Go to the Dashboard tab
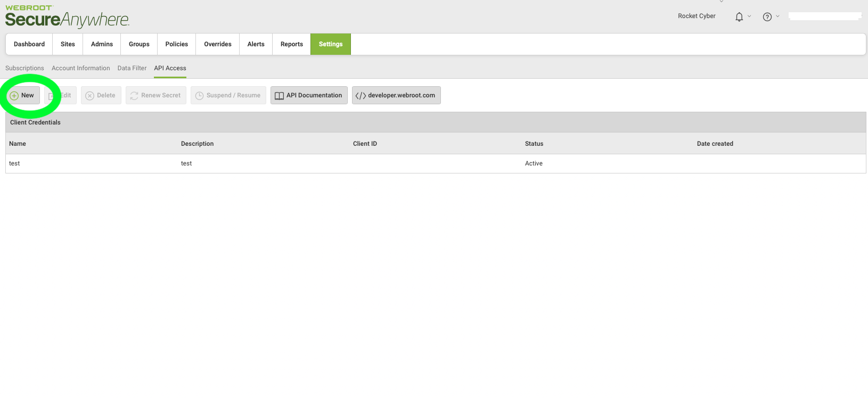The image size is (868, 398). click(x=29, y=44)
